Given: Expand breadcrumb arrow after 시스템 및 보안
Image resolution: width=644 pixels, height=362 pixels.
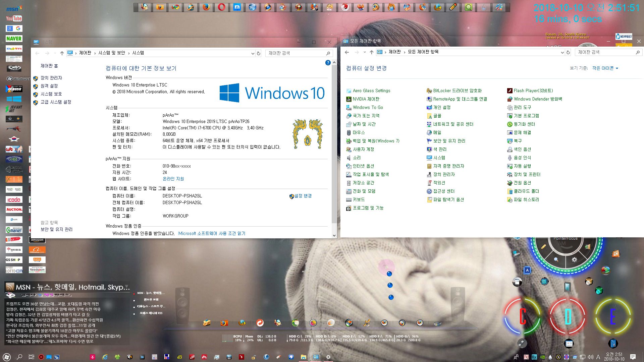Looking at the screenshot, I should [129, 53].
